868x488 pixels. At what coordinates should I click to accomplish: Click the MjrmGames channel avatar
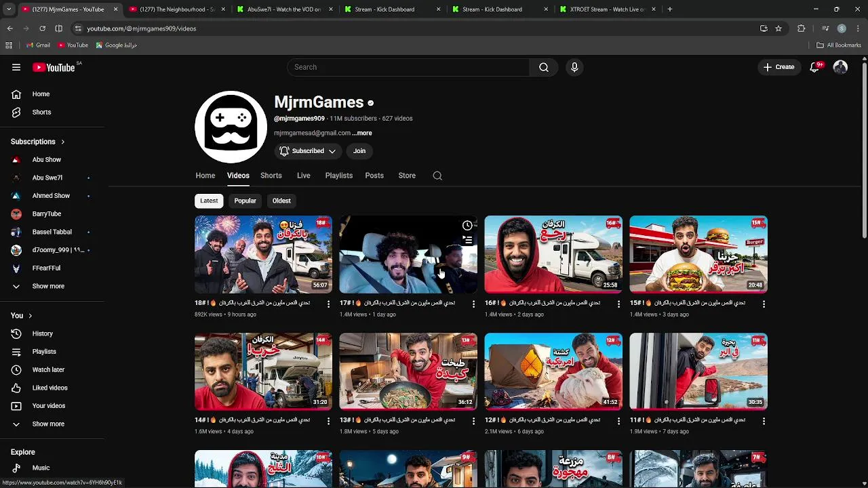pyautogui.click(x=231, y=127)
